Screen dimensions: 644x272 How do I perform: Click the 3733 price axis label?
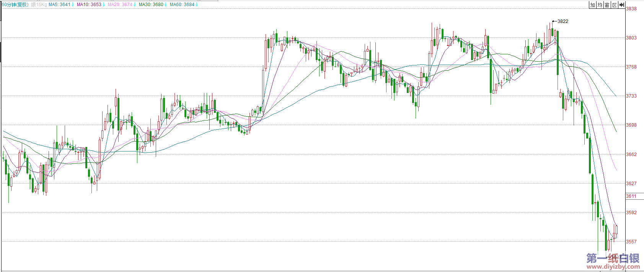pyautogui.click(x=631, y=96)
